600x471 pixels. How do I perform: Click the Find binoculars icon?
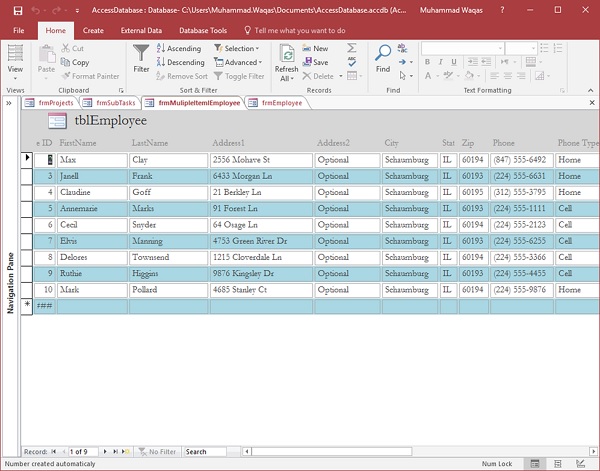(x=383, y=54)
